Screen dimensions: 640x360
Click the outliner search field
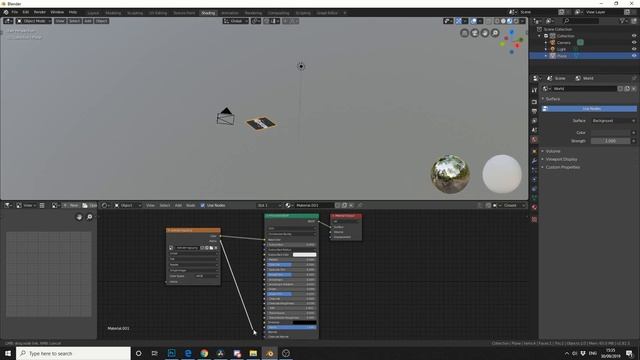point(580,21)
